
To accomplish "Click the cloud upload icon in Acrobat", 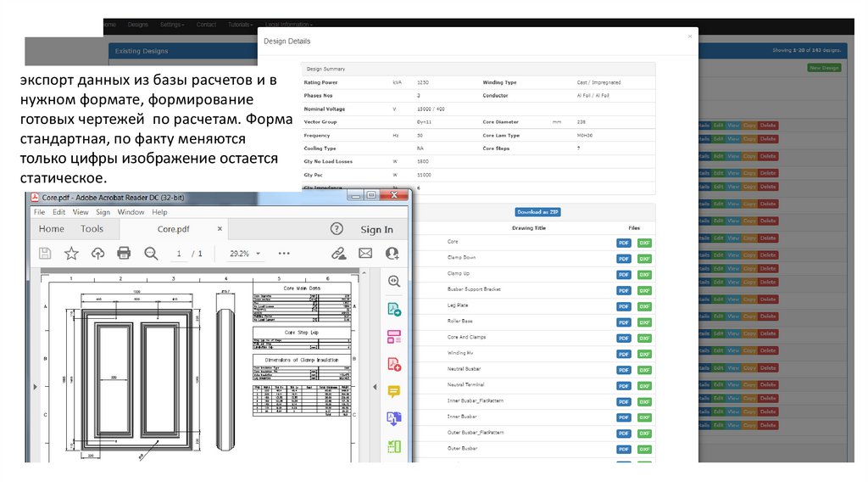I will tap(97, 253).
